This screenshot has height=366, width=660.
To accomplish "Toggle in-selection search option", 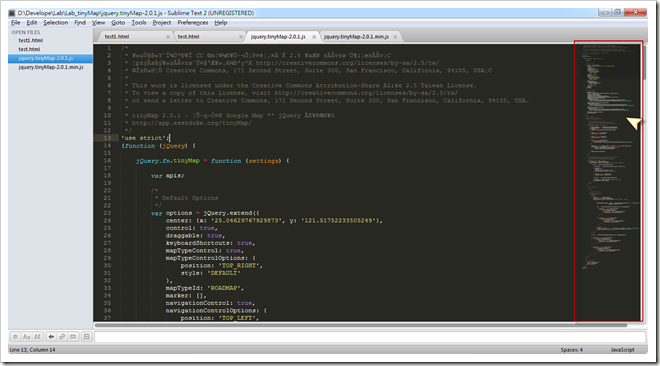I will pos(73,337).
